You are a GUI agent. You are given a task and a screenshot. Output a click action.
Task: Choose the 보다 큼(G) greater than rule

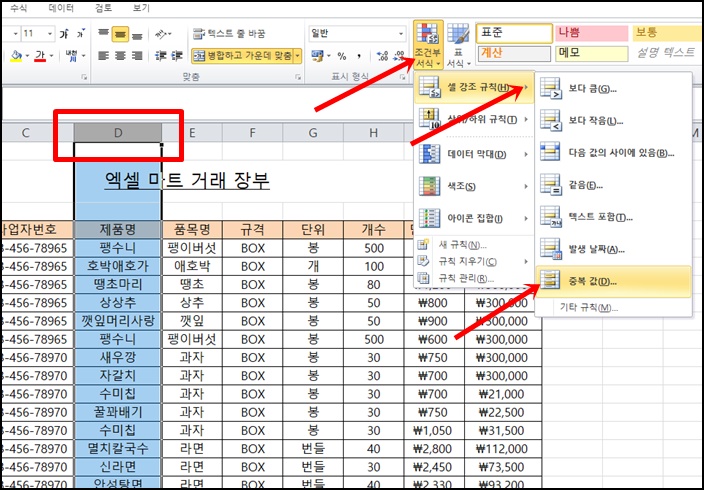click(x=613, y=88)
